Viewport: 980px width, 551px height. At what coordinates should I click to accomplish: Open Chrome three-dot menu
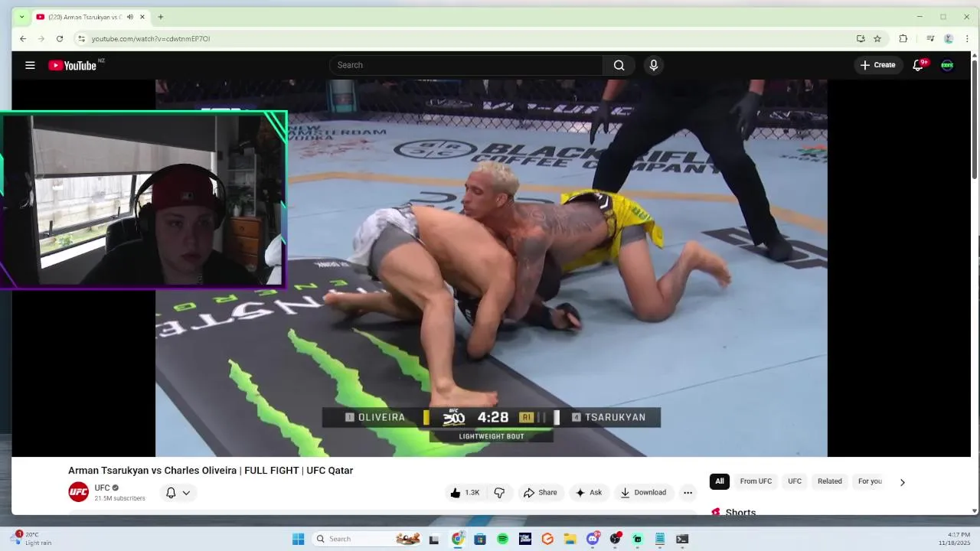[967, 38]
